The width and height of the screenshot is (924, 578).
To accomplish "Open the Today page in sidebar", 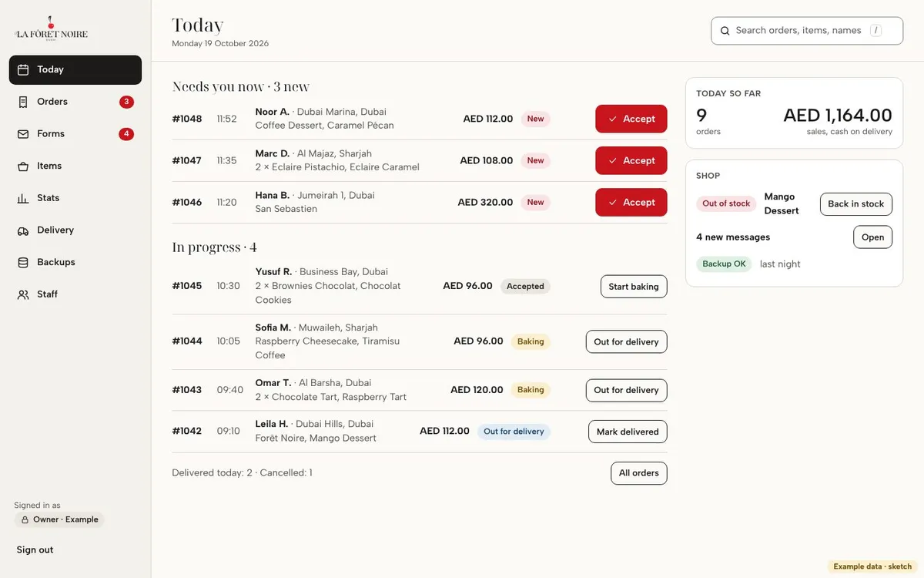I will point(75,70).
